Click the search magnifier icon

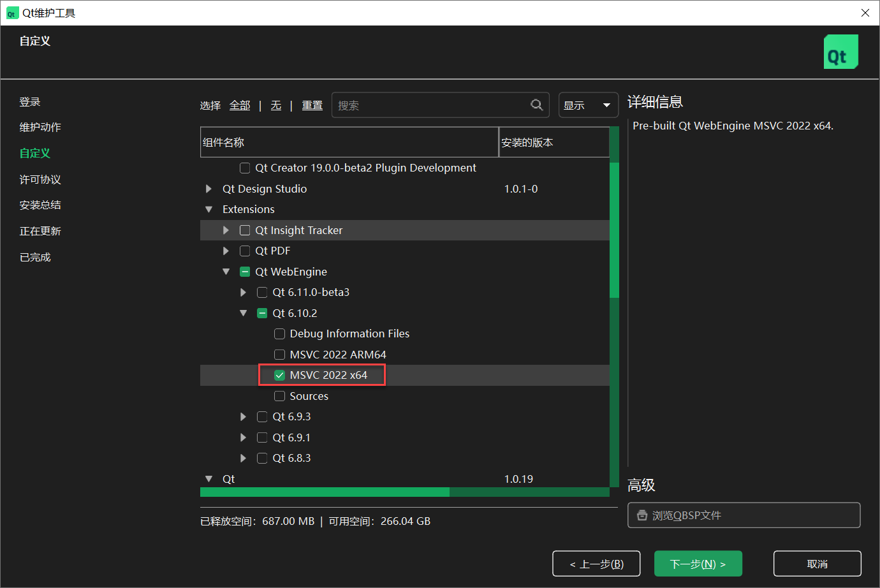(537, 105)
